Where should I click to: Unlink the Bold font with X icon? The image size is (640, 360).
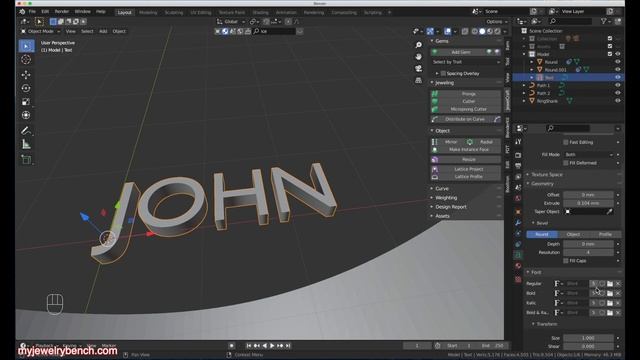pos(618,293)
